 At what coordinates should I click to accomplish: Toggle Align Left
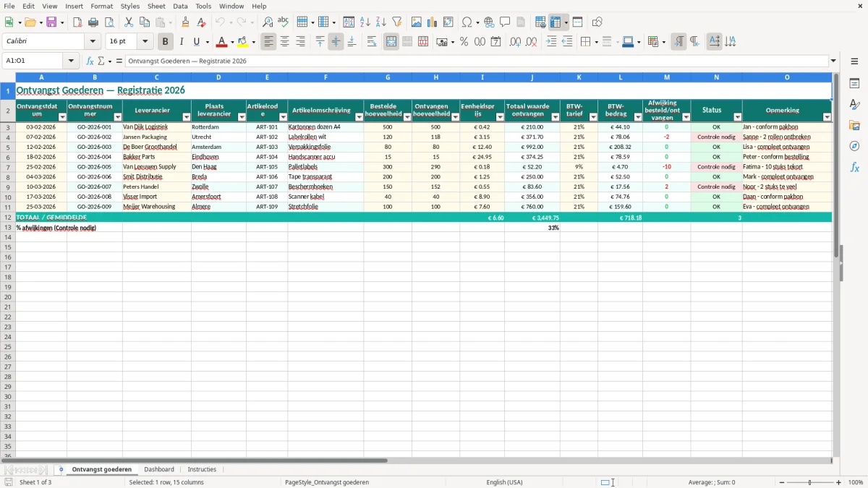[x=268, y=42]
